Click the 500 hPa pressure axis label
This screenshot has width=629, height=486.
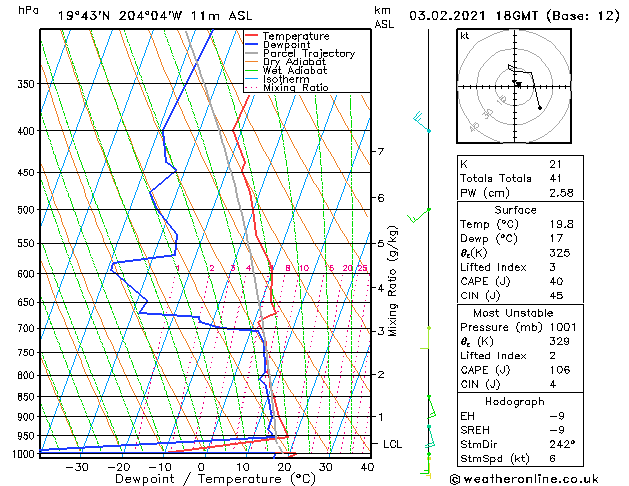tap(26, 210)
